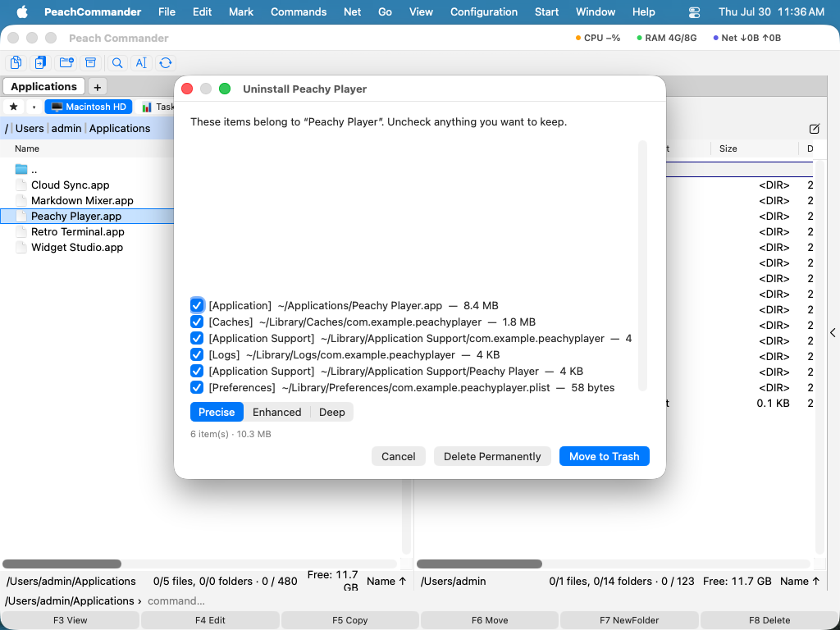Click the RAM 4G/8G status indicator
Screen dimensions: 840x630
(667, 38)
